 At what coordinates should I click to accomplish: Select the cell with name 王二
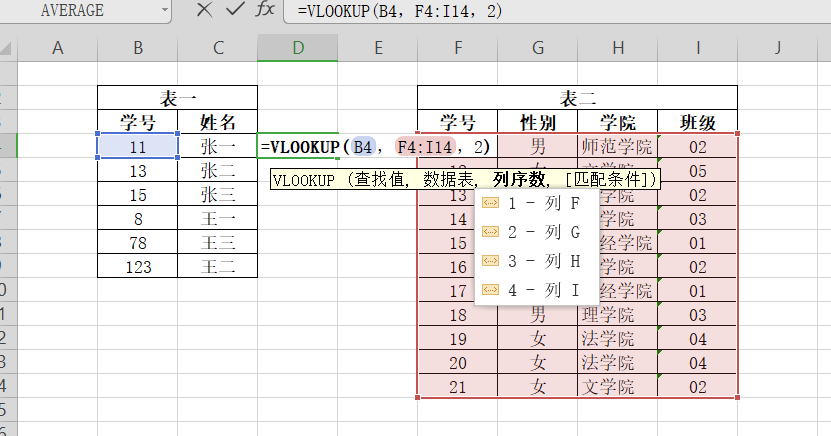click(218, 266)
